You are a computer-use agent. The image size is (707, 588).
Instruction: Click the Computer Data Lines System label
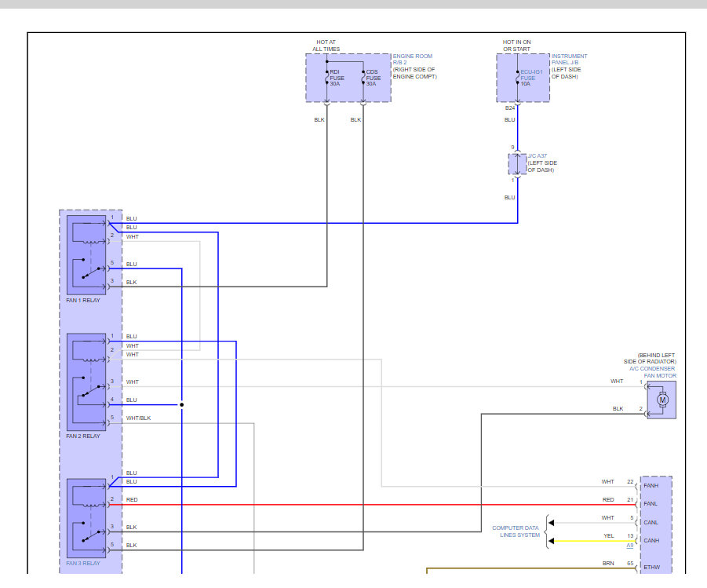tap(516, 531)
